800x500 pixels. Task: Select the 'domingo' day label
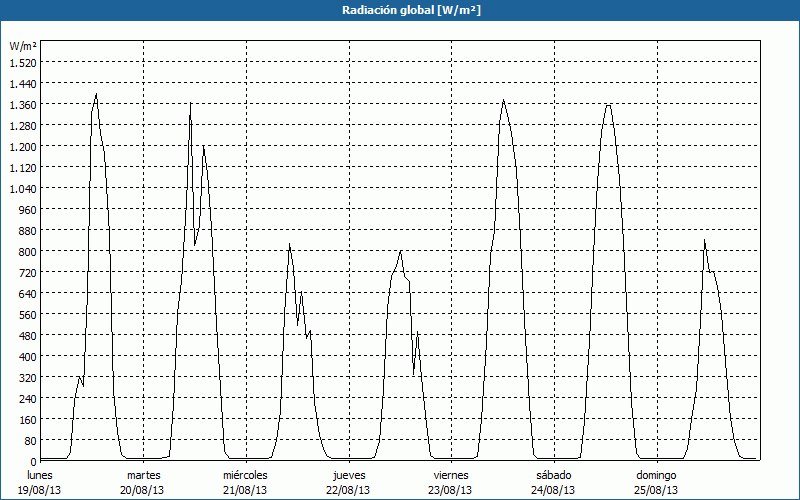click(x=656, y=475)
